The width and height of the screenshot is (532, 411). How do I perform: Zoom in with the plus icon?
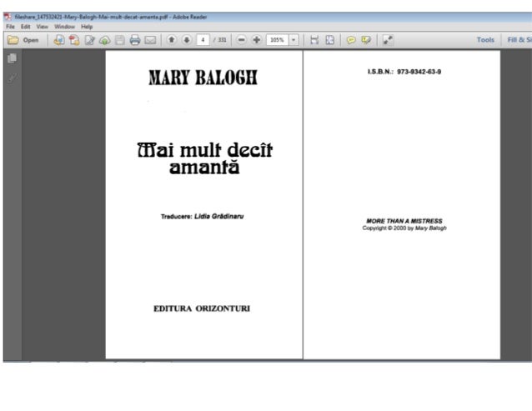coord(257,40)
